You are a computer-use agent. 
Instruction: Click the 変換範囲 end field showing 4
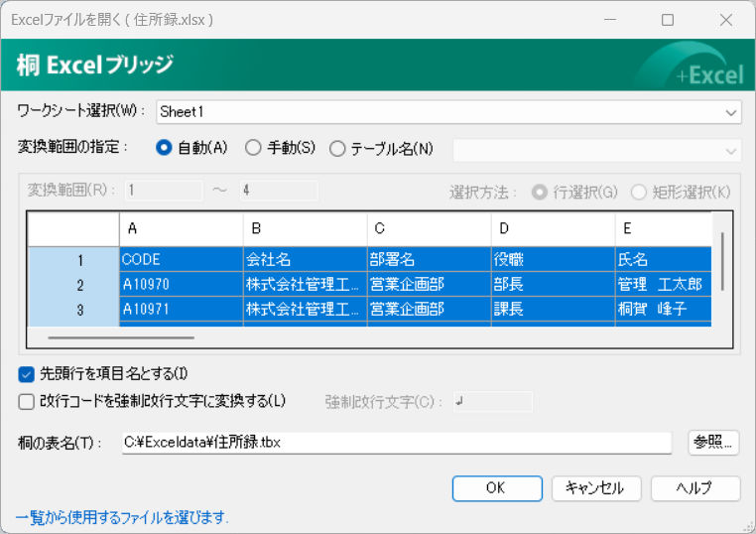click(279, 190)
